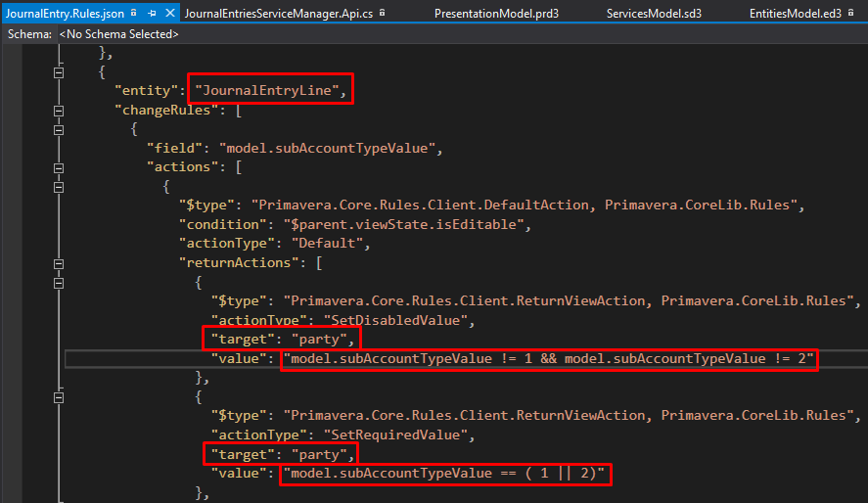Click the "SetDisabledValue" action type

click(395, 320)
